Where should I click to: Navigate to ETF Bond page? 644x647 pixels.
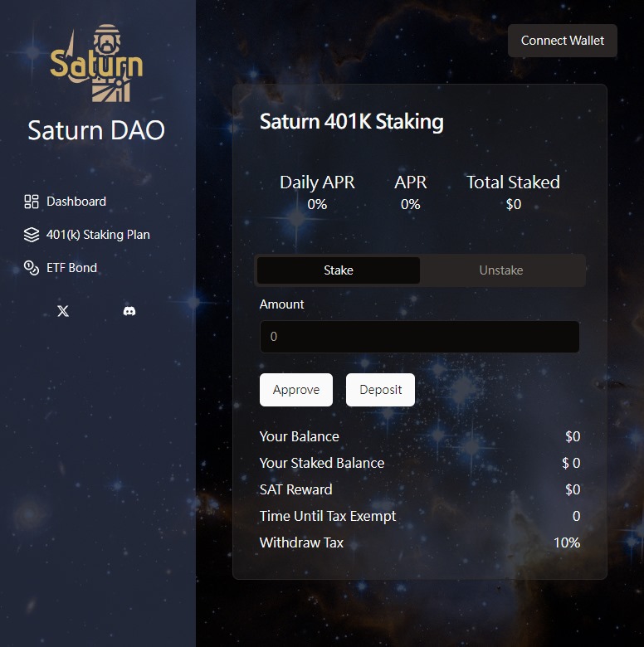(61, 268)
